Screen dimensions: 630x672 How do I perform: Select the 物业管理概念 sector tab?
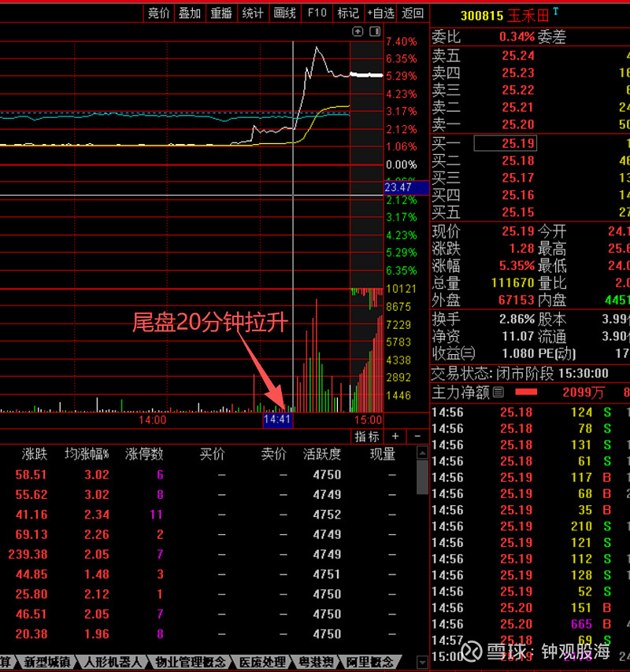[x=190, y=662]
